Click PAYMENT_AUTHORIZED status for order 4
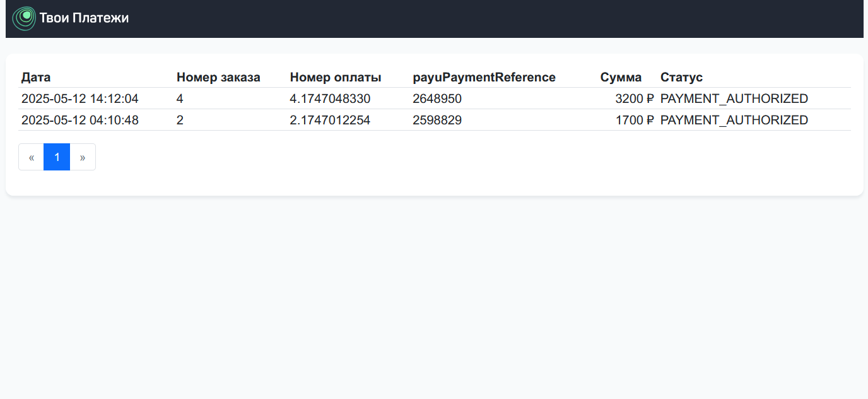 tap(734, 98)
